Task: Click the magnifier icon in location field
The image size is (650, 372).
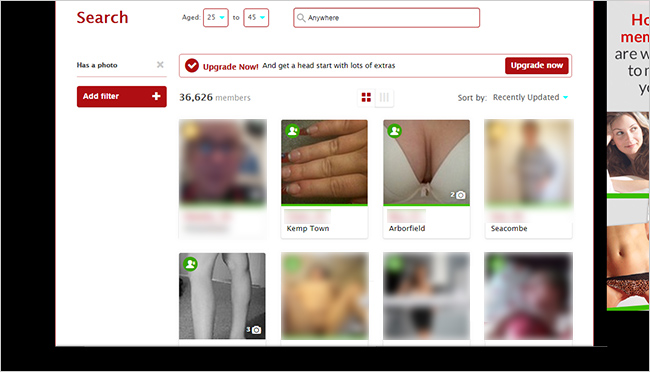Action: (301, 18)
